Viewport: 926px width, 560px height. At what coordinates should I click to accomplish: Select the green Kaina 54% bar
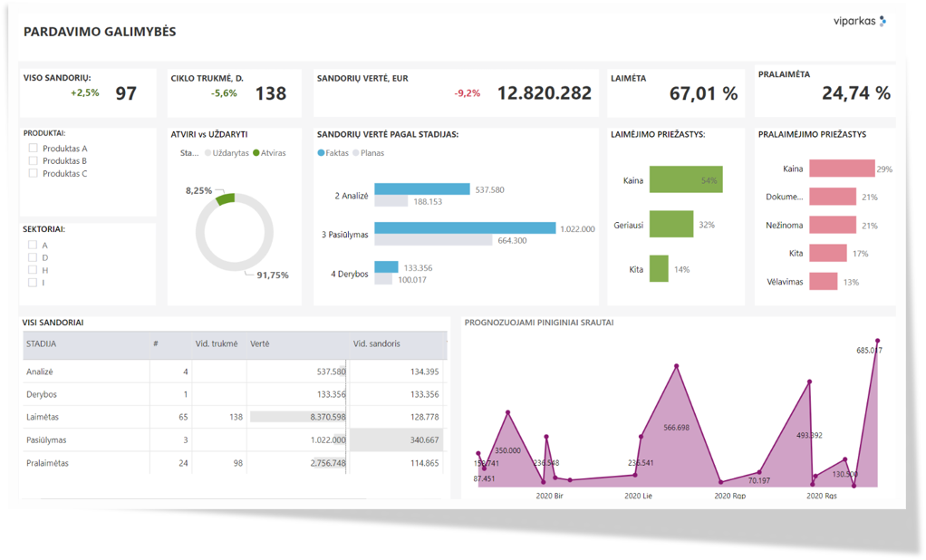pos(685,180)
